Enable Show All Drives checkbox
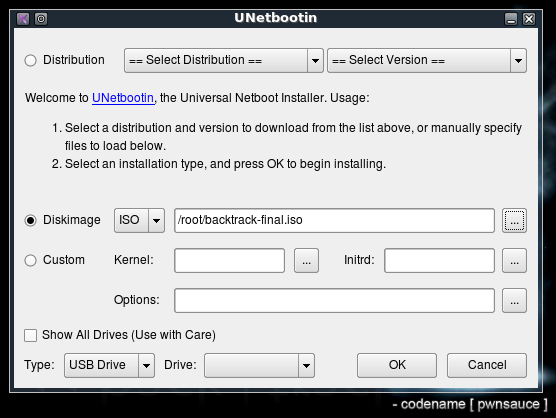The image size is (556, 418). tap(30, 335)
